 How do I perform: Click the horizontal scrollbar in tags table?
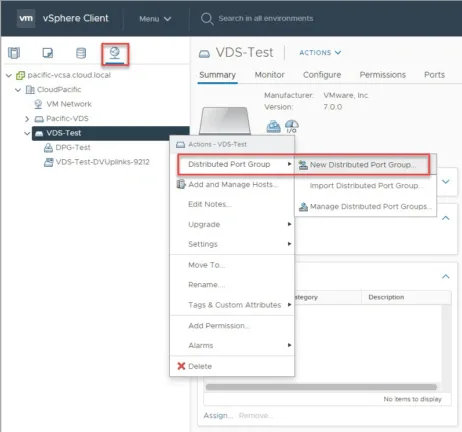pyautogui.click(x=321, y=387)
